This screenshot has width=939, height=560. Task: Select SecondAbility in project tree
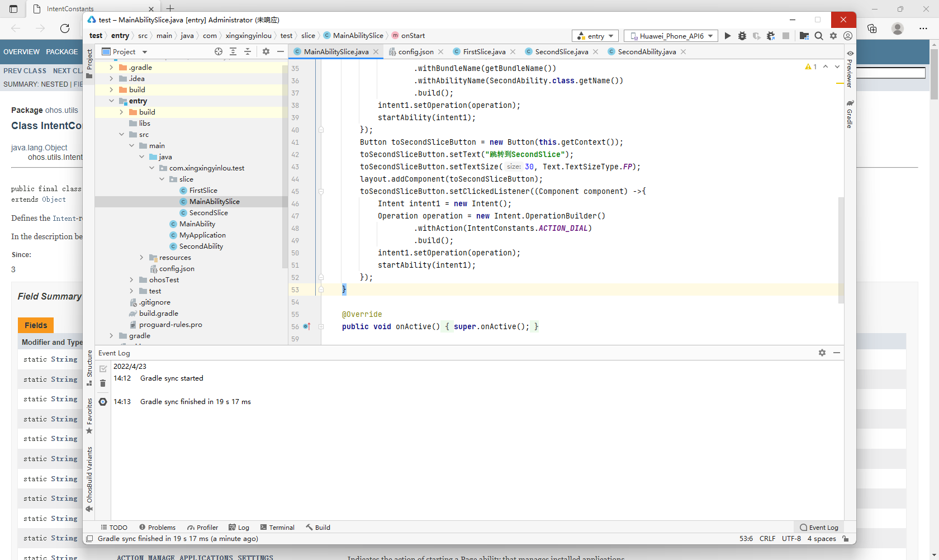click(x=201, y=246)
